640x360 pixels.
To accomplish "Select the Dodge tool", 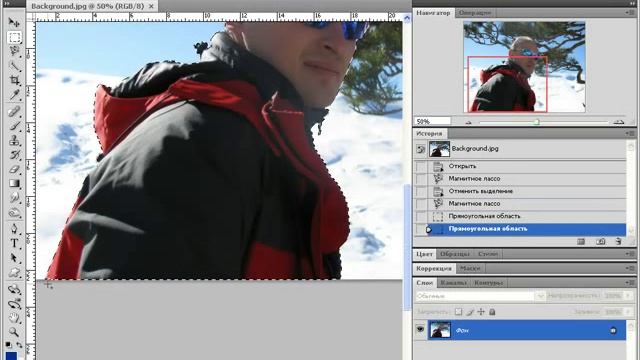I will pos(14,212).
